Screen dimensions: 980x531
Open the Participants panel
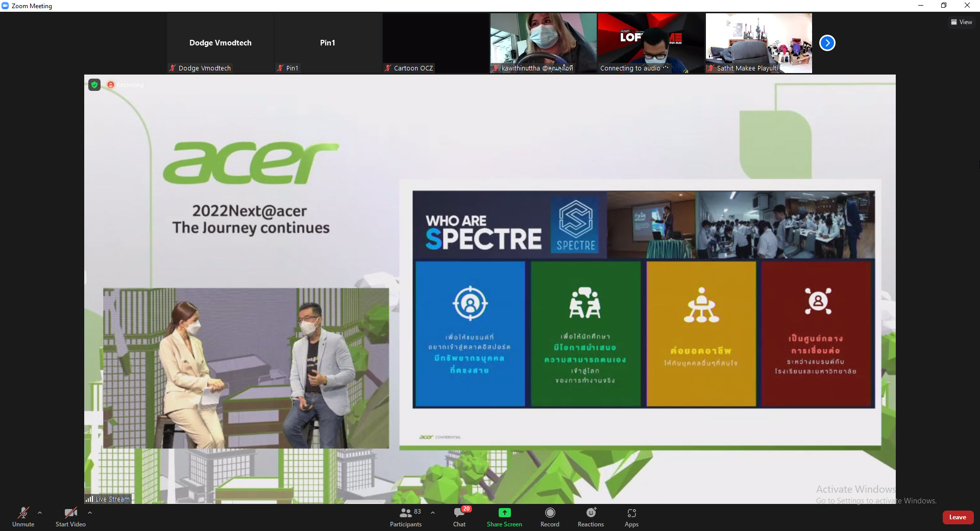pyautogui.click(x=406, y=517)
